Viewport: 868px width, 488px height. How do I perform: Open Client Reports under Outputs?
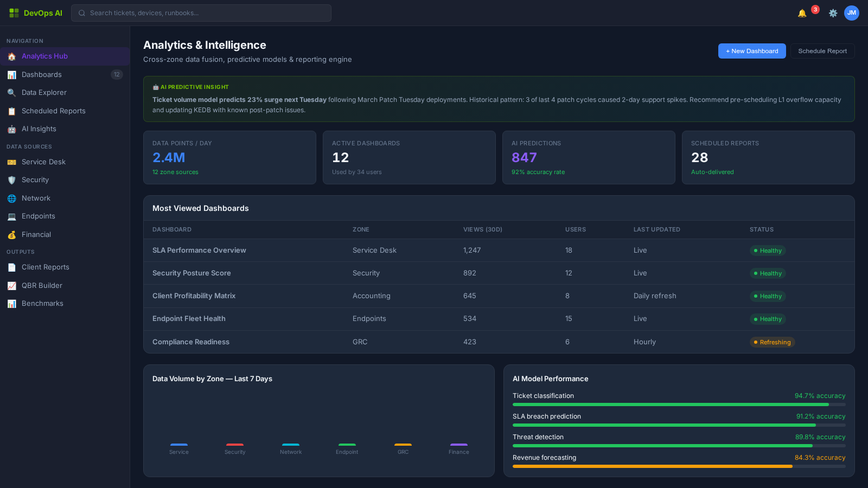click(x=45, y=267)
